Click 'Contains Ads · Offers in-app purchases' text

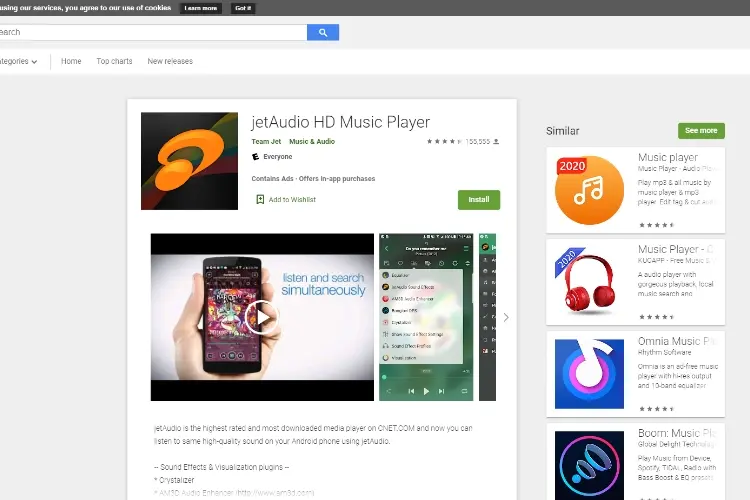click(x=313, y=178)
